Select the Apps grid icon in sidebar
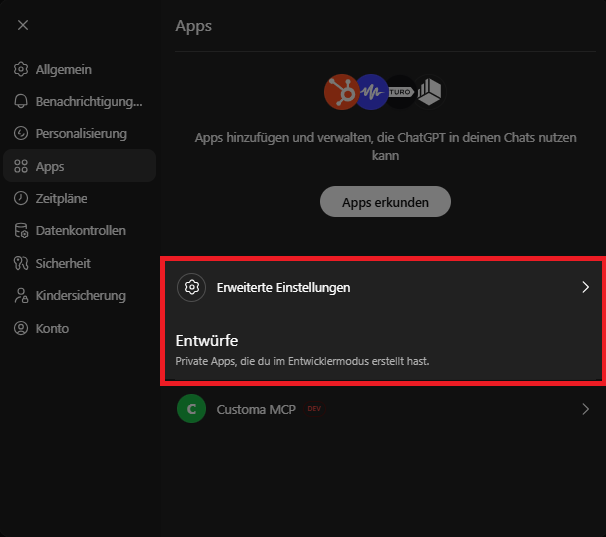606x537 pixels. 21,166
